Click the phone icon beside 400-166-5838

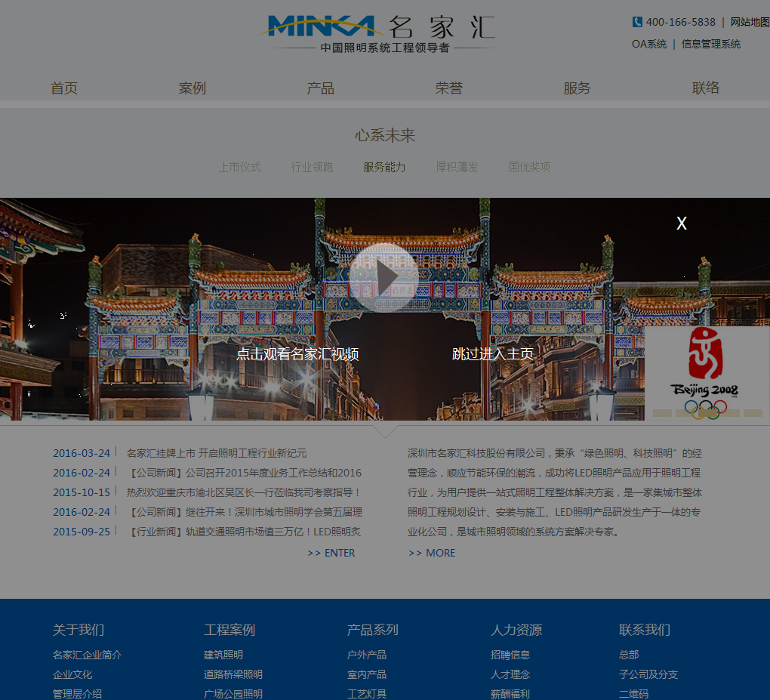coord(637,22)
